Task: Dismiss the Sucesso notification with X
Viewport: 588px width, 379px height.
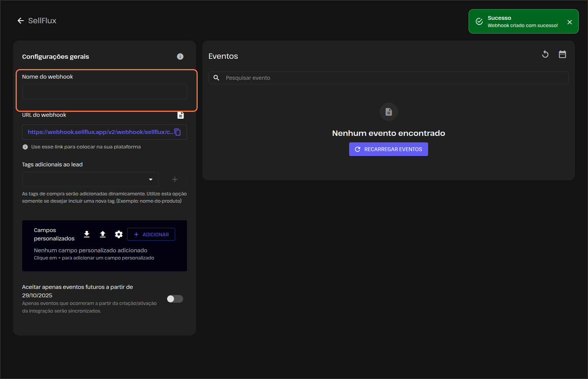Action: coord(570,22)
